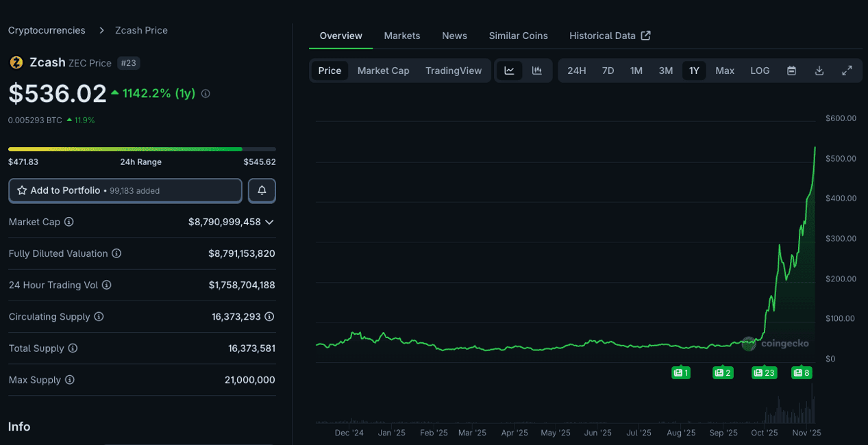Go to Cryptocurrencies breadcrumb link
Image resolution: width=868 pixels, height=445 pixels.
pos(47,30)
